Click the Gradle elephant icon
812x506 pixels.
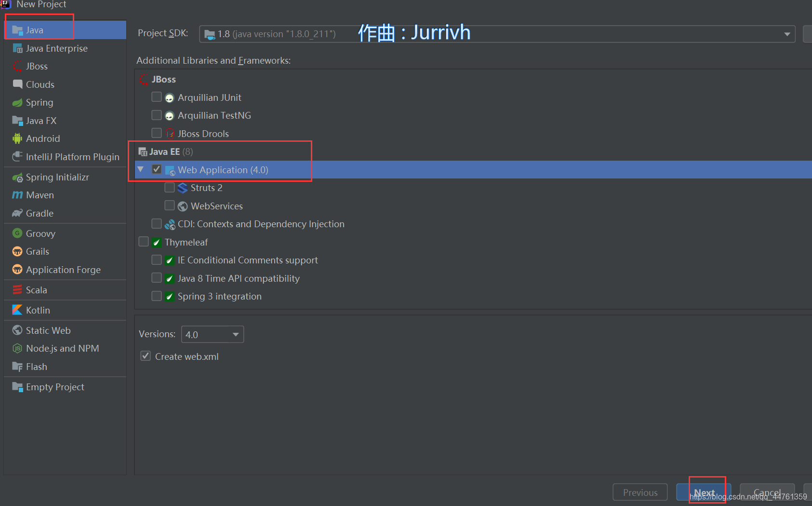(17, 213)
